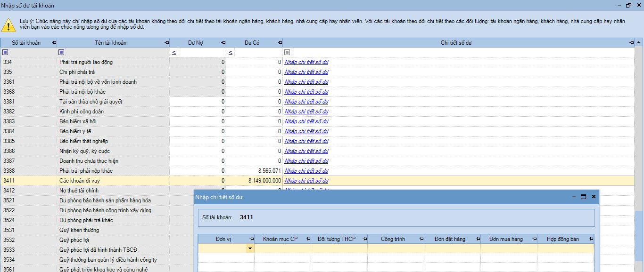Viewport: 644px width, 272px height.
Task: Pin the Đơn mua hàng column
Action: (x=534, y=239)
